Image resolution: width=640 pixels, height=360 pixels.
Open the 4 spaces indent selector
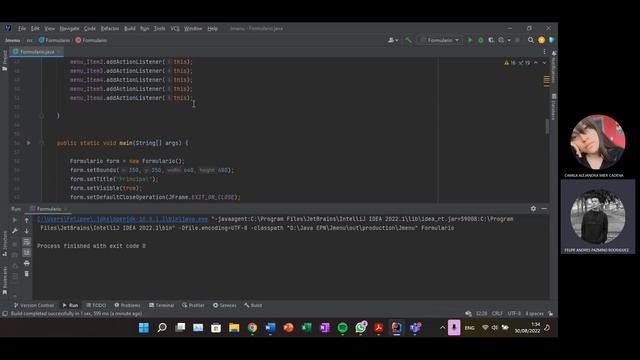[x=534, y=313]
